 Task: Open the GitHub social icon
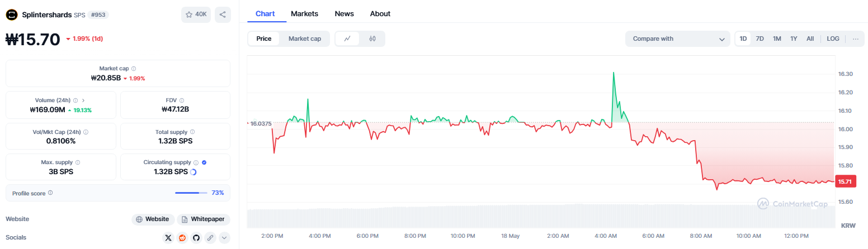click(196, 238)
